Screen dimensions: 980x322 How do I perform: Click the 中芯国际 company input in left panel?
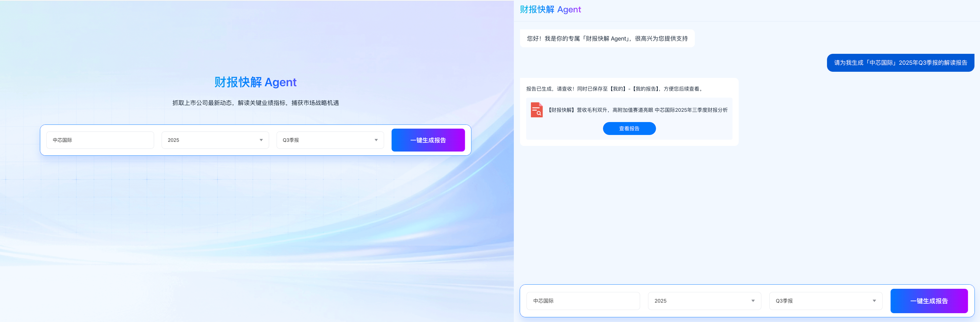pyautogui.click(x=100, y=140)
